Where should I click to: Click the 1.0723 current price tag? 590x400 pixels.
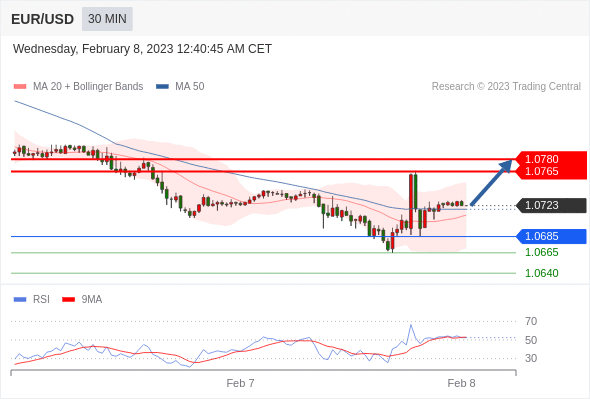tap(552, 205)
